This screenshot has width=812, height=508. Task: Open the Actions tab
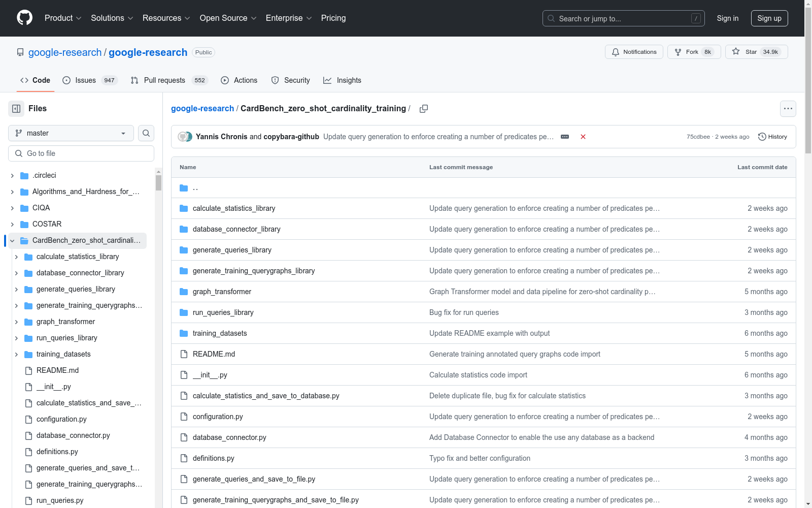(x=239, y=80)
